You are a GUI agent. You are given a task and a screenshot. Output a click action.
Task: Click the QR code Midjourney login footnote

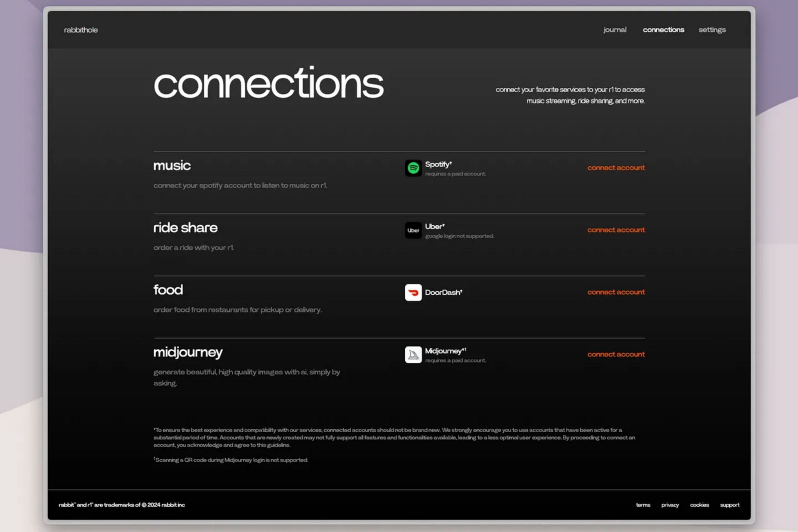tap(231, 460)
